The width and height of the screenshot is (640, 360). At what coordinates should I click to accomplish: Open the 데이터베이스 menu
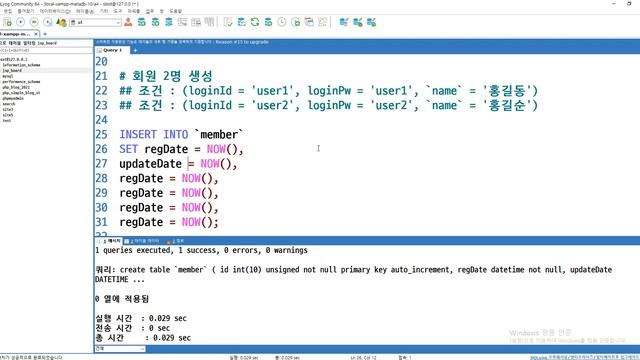[x=55, y=11]
